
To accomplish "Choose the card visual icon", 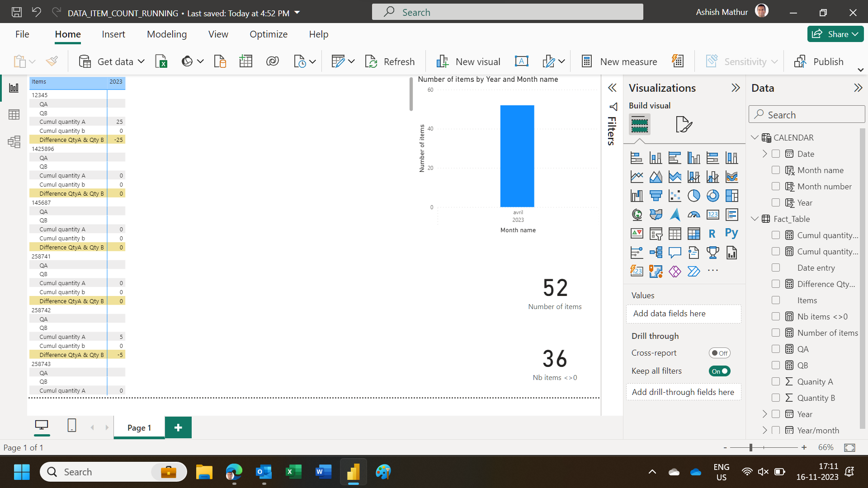I will point(712,215).
